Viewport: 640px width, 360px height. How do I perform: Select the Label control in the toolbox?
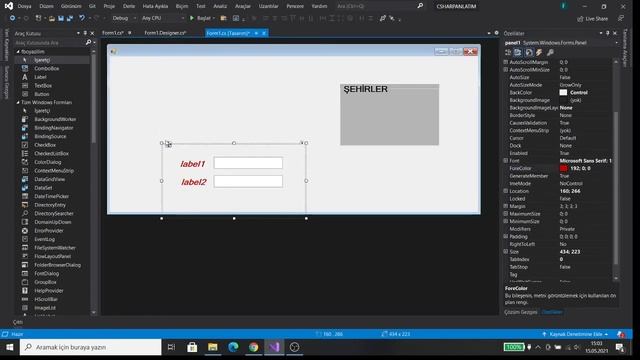[x=40, y=77]
